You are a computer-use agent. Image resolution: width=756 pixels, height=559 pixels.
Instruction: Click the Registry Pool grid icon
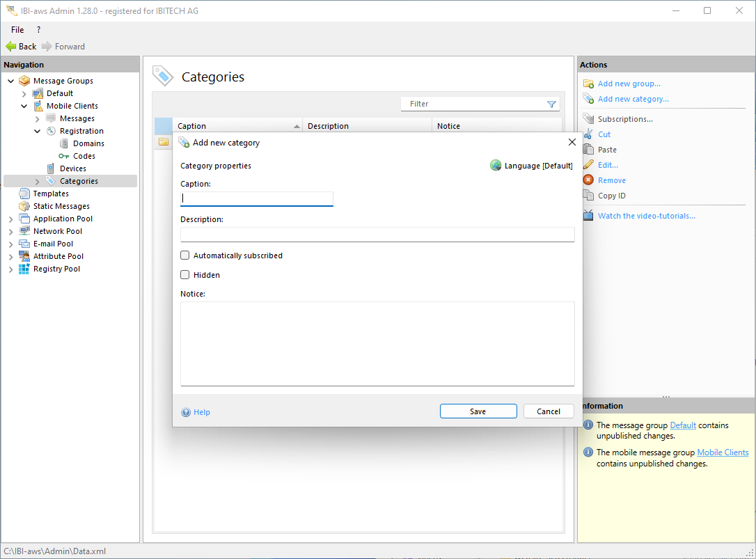point(24,269)
